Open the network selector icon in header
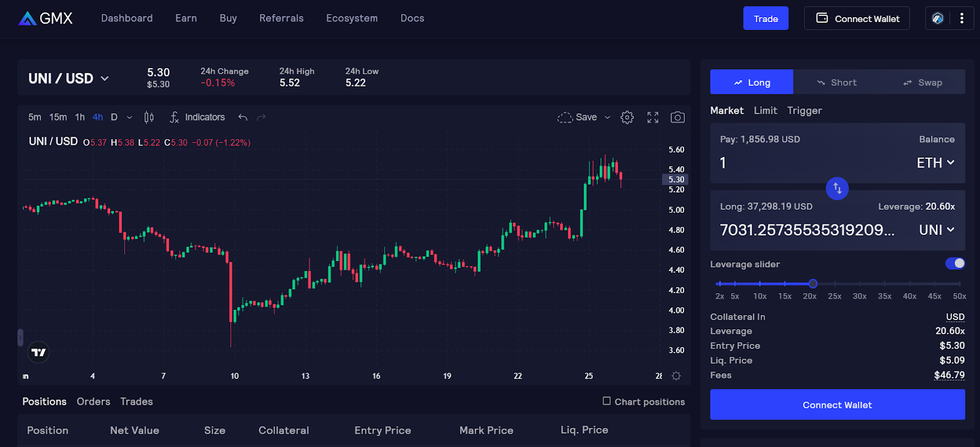Image resolution: width=980 pixels, height=447 pixels. [x=938, y=18]
